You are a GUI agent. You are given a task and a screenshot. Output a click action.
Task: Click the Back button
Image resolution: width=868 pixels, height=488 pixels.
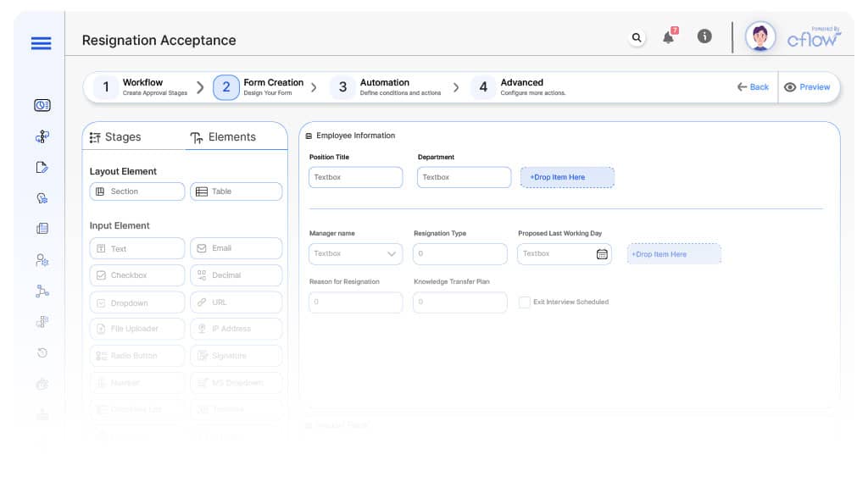pos(753,87)
